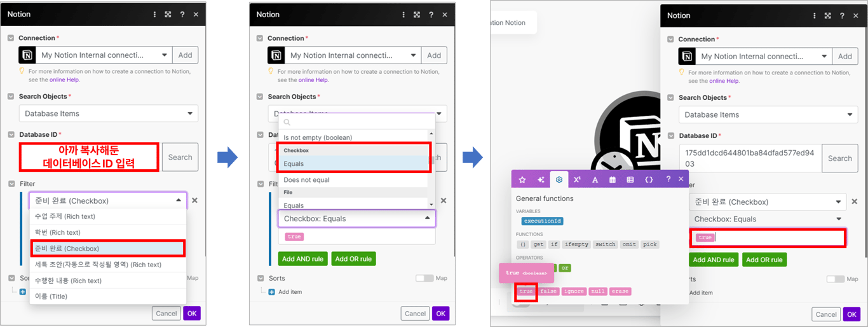The image size is (868, 327).
Task: Open the 준비 완료 (Checkbox) dropdown in the right dialog
Action: (x=768, y=202)
